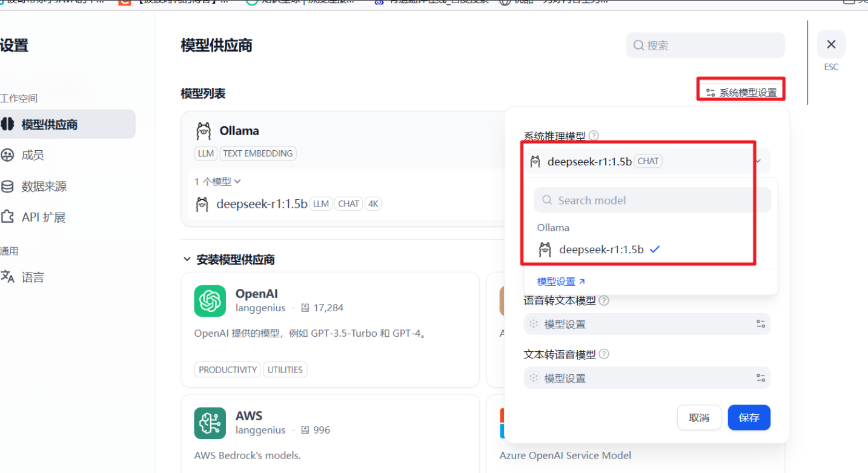Open the 文本转语音模型 selector
868x473 pixels.
point(647,378)
